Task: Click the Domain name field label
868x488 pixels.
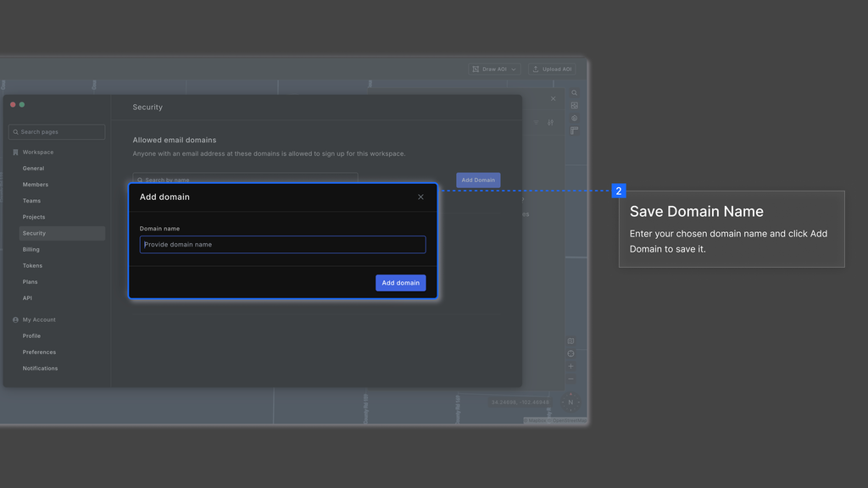Action: tap(159, 229)
